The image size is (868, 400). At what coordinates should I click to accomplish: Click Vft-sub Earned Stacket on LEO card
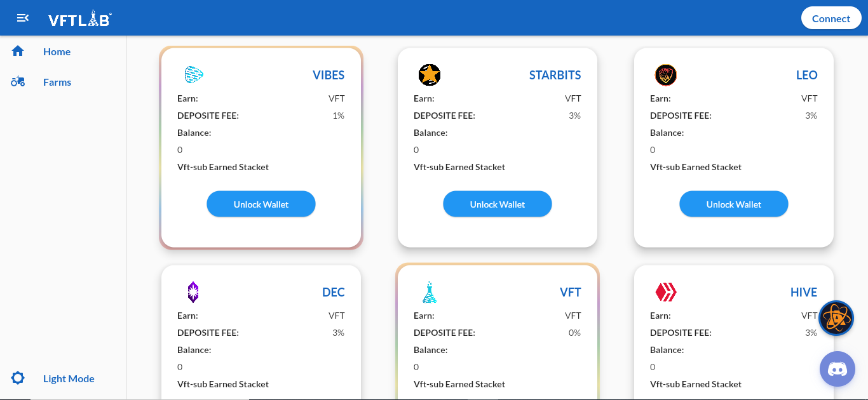(696, 167)
